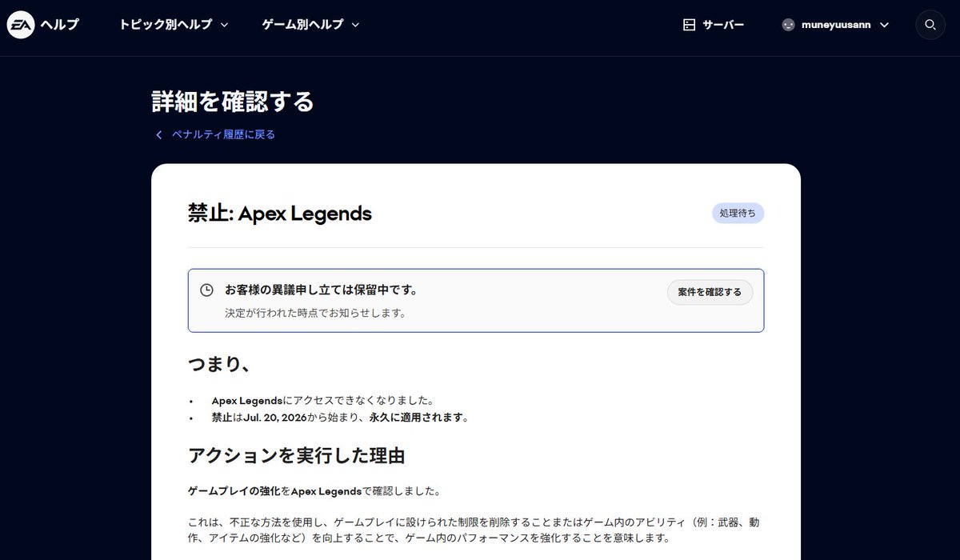This screenshot has height=560, width=960.
Task: Click the clock icon in appeal notice
Action: tap(206, 290)
